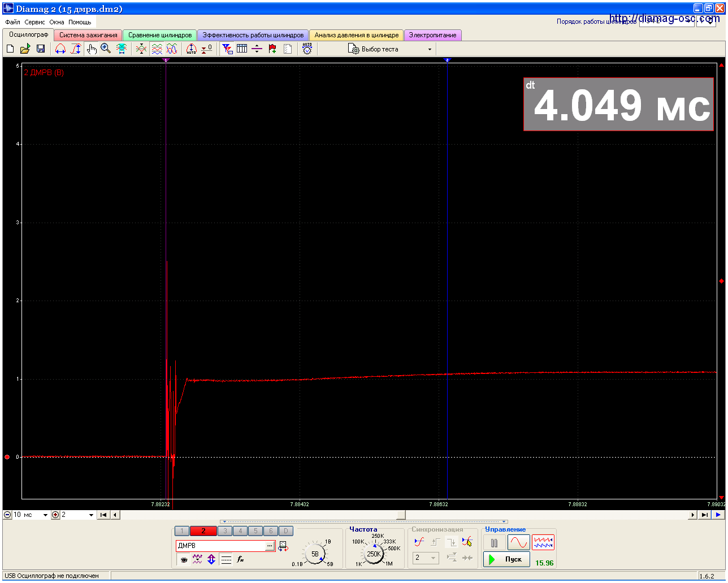This screenshot has width=728, height=583.
Task: Click the horizontal timeline scrollbar thumb
Action: click(x=401, y=515)
